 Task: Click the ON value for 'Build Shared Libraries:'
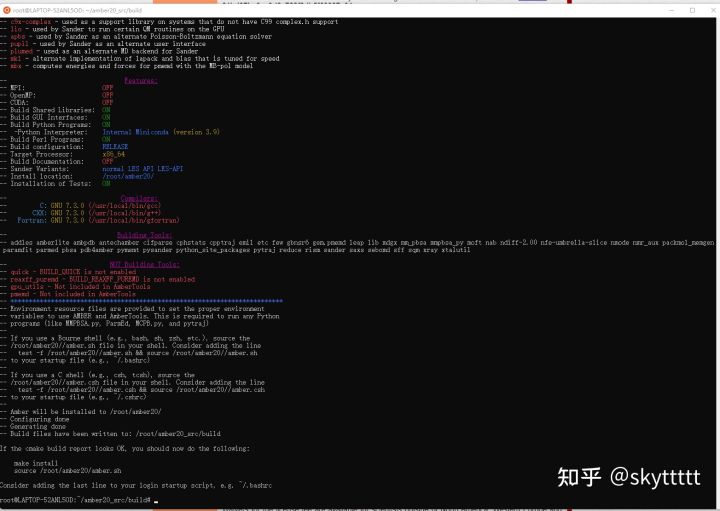106,110
